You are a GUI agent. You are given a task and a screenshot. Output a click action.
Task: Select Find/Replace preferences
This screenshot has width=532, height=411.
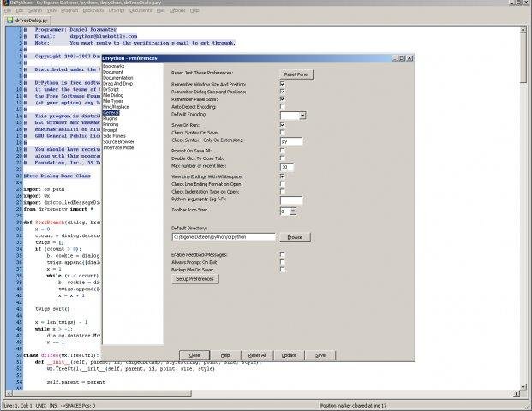click(x=116, y=106)
